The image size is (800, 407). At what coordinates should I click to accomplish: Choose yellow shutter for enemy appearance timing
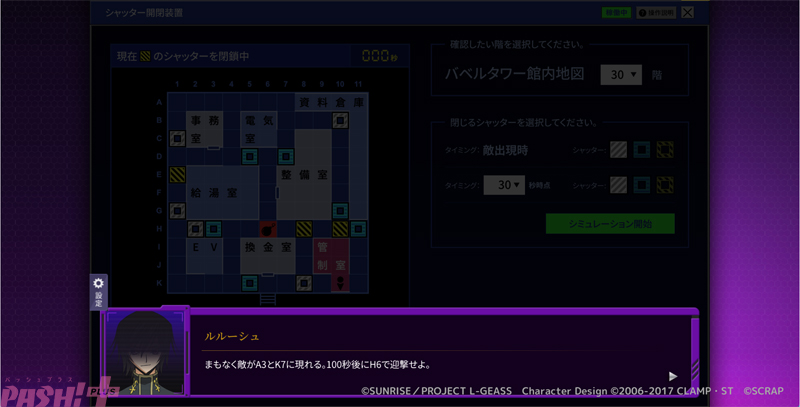coord(665,150)
